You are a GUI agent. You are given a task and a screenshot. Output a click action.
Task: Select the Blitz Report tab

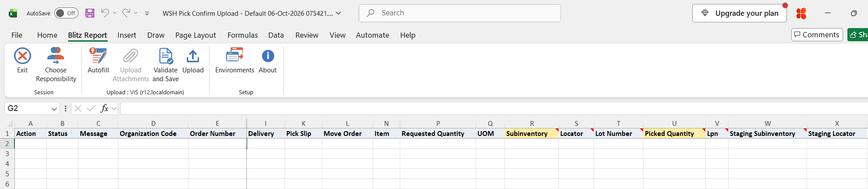(87, 35)
